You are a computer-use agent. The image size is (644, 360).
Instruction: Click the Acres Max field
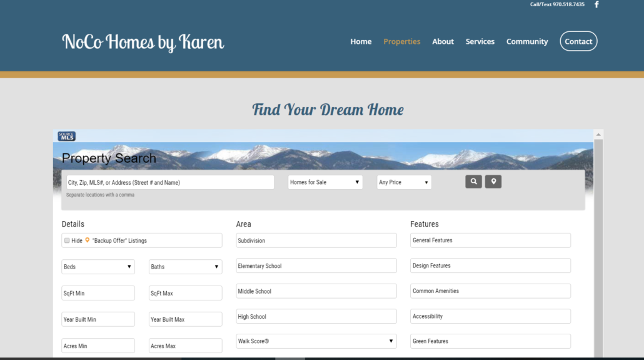(185, 346)
